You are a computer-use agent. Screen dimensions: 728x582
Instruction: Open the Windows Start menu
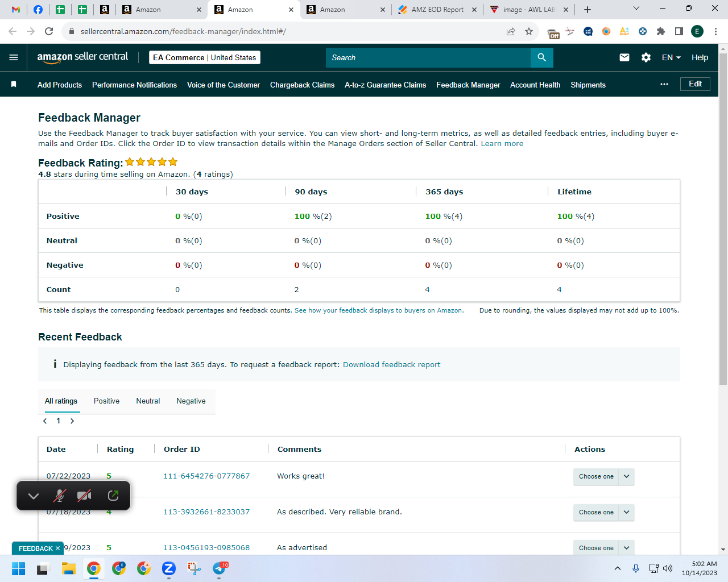[x=19, y=568]
